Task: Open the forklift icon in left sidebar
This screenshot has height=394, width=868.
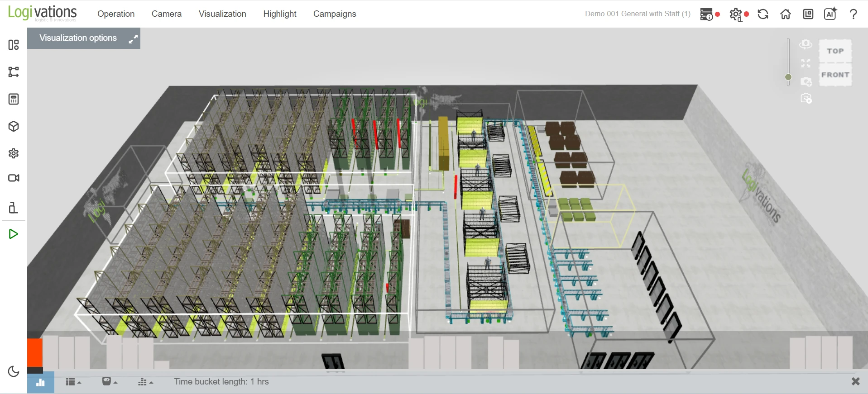Action: click(x=14, y=207)
